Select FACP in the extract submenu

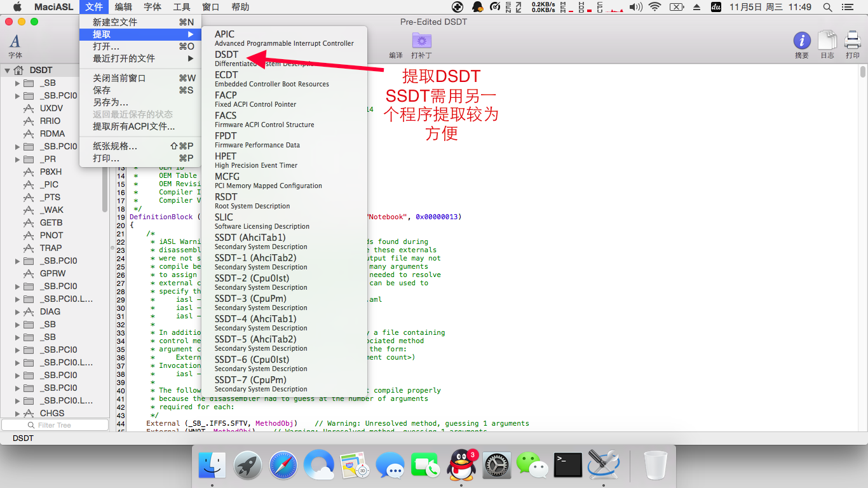tap(284, 99)
